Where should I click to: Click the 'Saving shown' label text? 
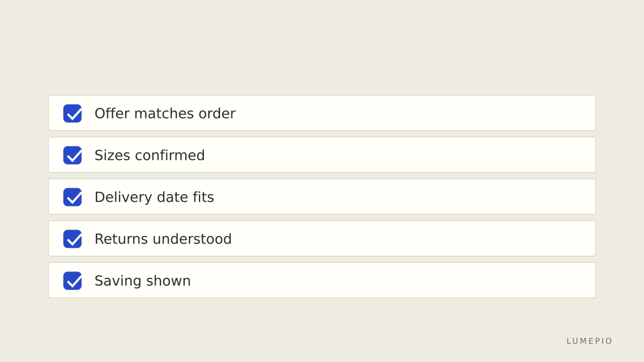143,280
